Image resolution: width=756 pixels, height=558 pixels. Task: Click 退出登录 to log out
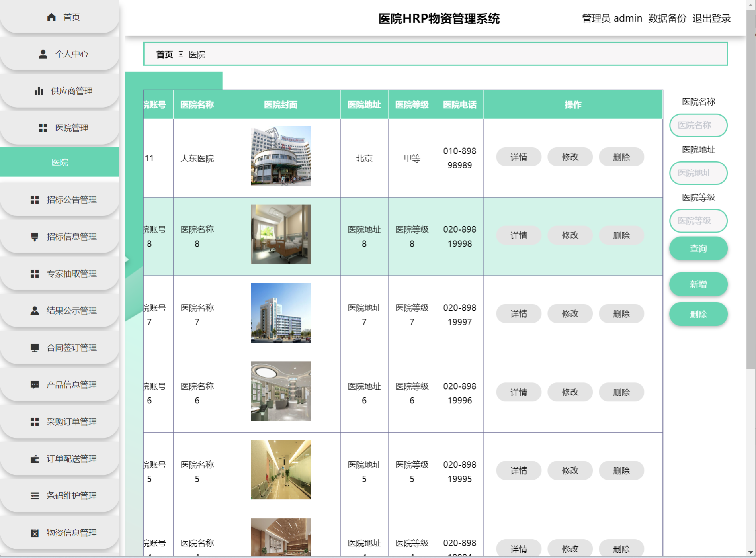tap(711, 18)
